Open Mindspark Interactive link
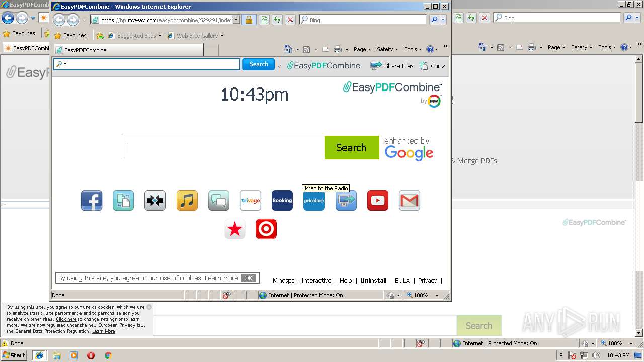The height and width of the screenshot is (362, 644). coord(302,281)
